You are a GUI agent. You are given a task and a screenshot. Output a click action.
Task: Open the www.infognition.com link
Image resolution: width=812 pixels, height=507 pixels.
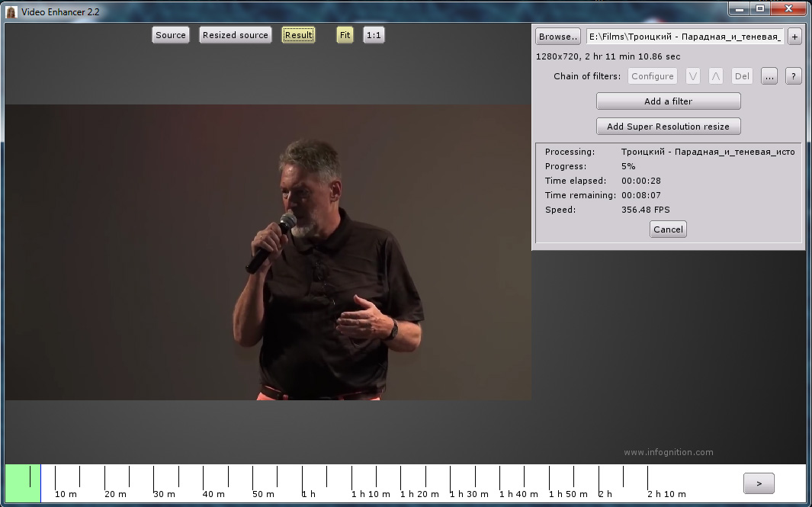point(668,452)
